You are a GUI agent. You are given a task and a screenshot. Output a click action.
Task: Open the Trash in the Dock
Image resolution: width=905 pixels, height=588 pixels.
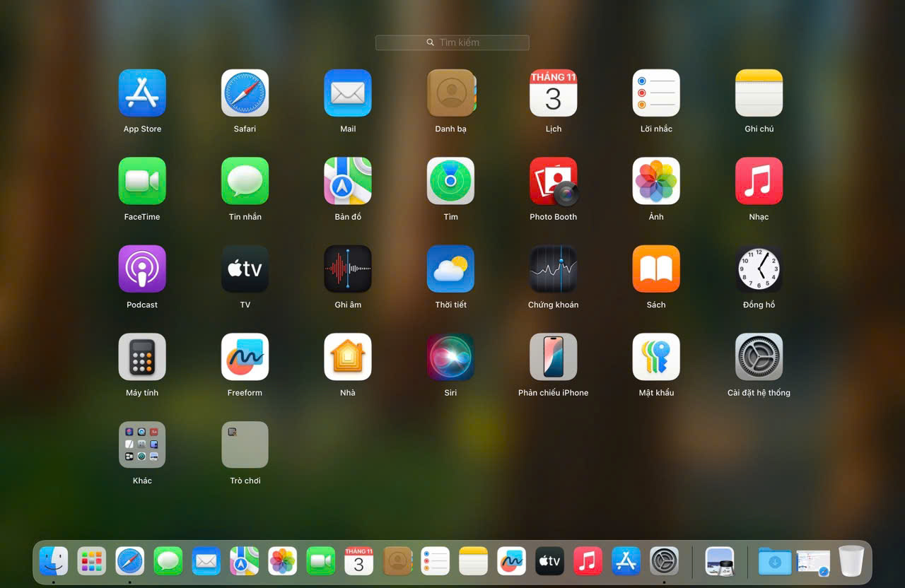click(851, 561)
